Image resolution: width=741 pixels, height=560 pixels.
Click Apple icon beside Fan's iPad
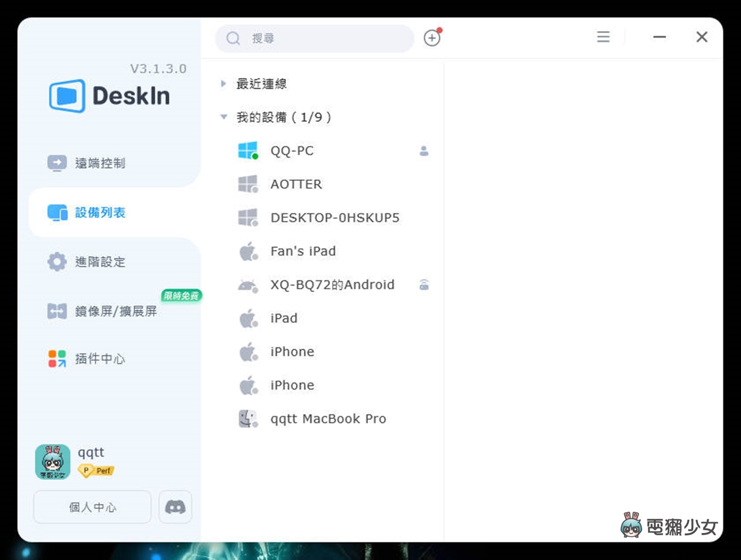pos(249,251)
